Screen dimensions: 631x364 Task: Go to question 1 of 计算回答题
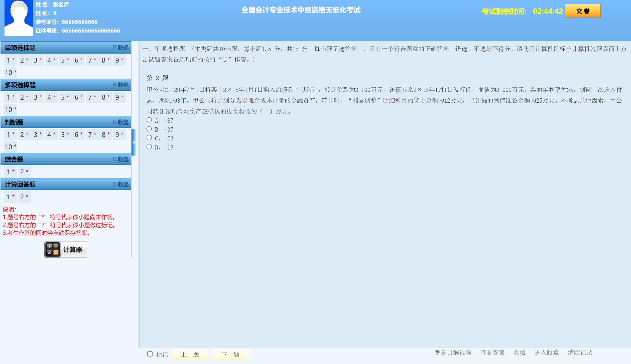tap(10, 197)
